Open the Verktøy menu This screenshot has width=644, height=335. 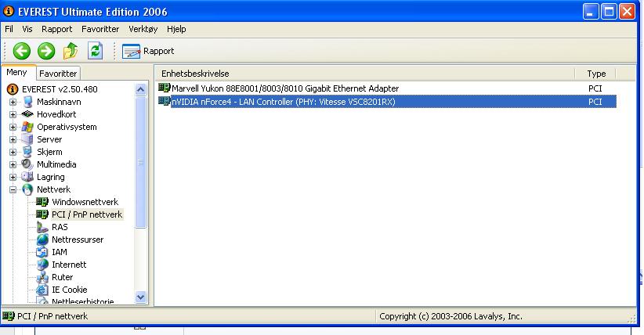pyautogui.click(x=143, y=29)
